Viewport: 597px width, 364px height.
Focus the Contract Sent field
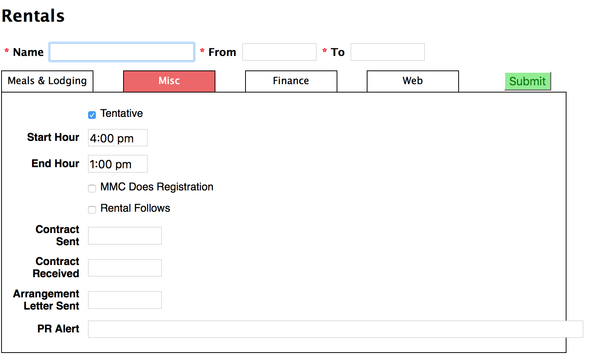(125, 236)
